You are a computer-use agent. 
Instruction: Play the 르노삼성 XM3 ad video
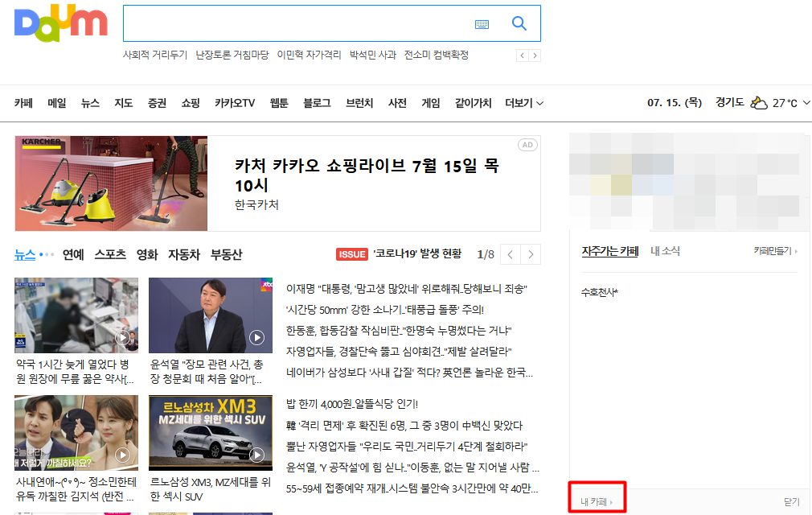tap(256, 455)
